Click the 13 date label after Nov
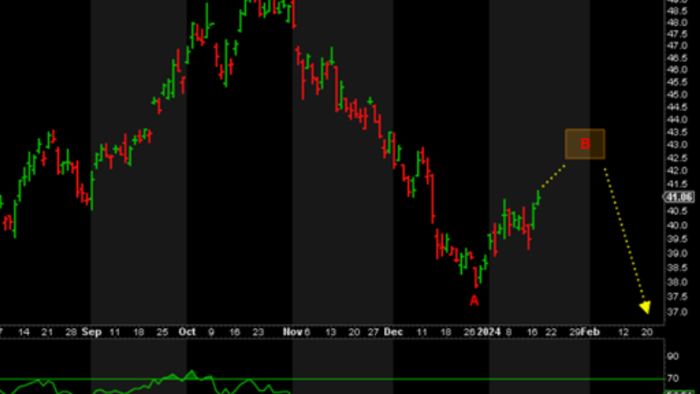This screenshot has width=700, height=394. tap(330, 332)
